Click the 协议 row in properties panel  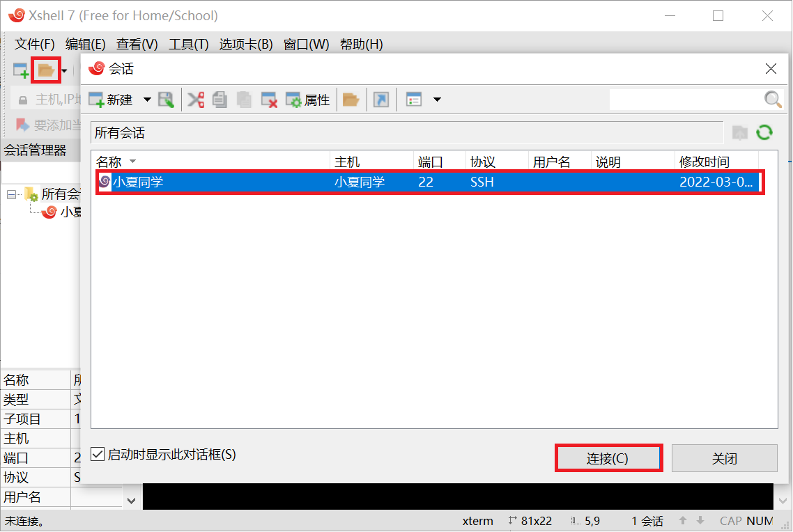(x=40, y=478)
